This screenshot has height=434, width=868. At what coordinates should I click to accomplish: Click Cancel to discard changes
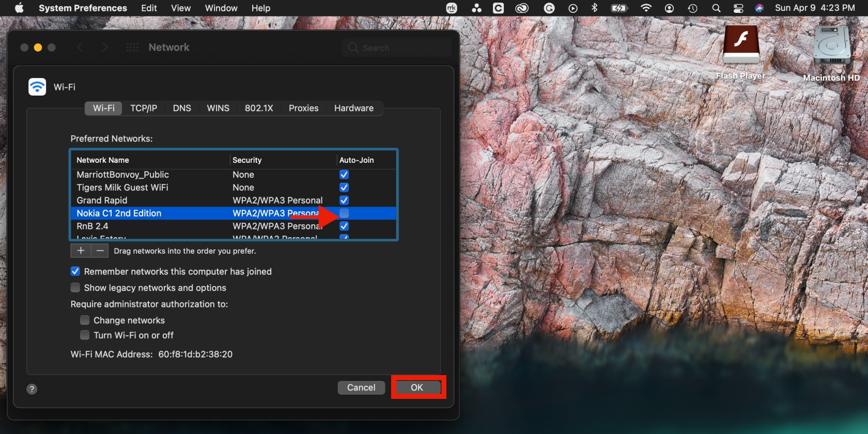(361, 388)
